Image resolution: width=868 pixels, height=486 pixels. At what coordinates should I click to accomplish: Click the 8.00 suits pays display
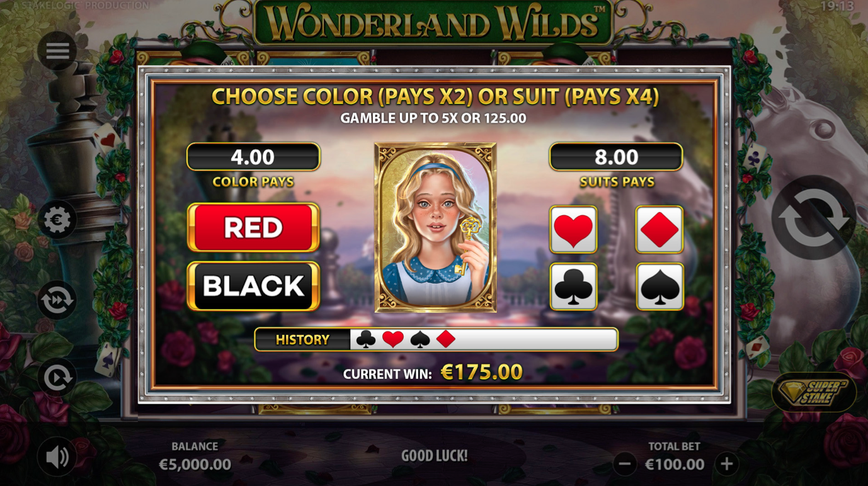(x=616, y=157)
